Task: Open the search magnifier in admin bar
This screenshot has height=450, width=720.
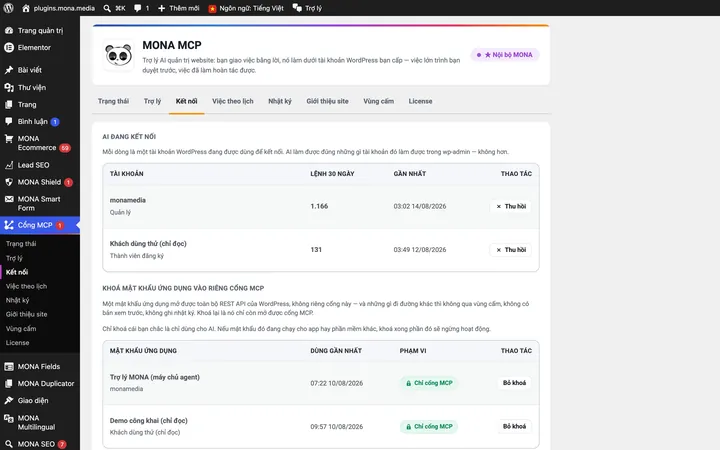Action: click(107, 8)
